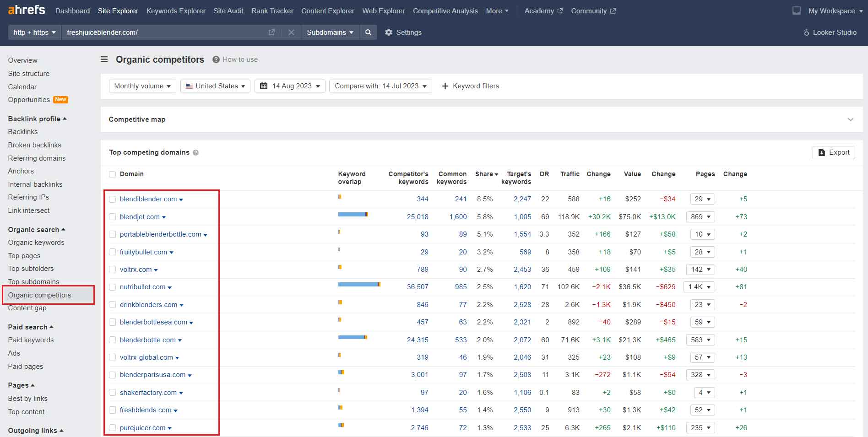The image size is (868, 437).
Task: Open the Monthly volume dropdown
Action: tap(142, 86)
